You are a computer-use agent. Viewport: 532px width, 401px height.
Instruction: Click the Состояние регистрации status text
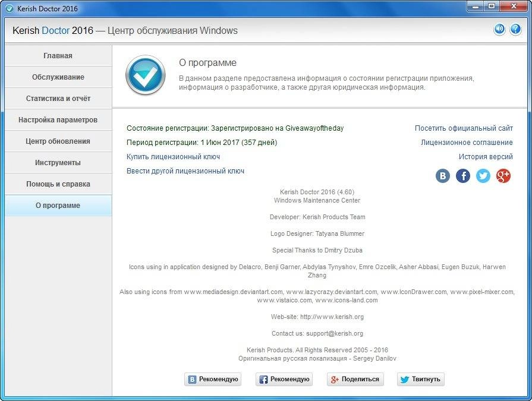pyautogui.click(x=235, y=128)
